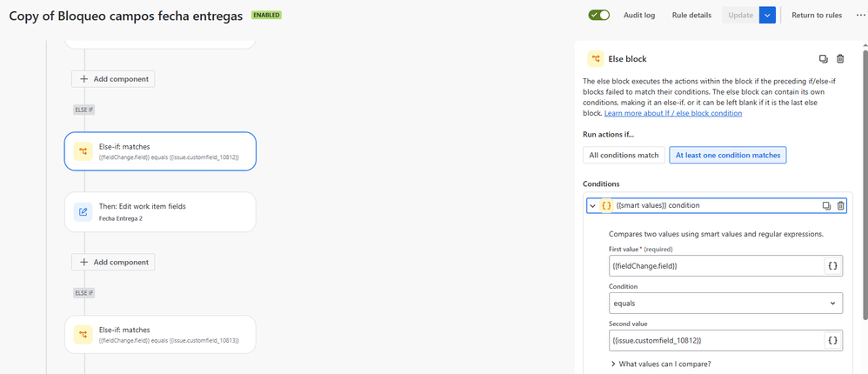Click the Update button

point(740,15)
